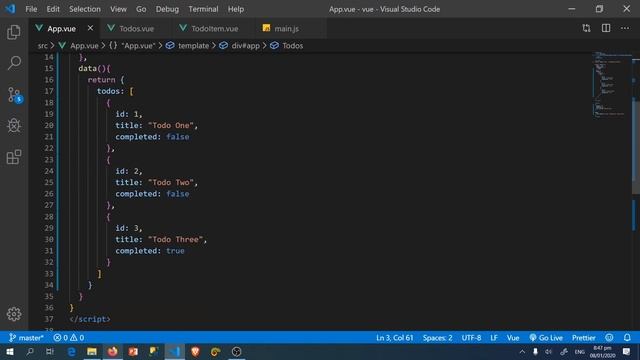Image resolution: width=640 pixels, height=360 pixels.
Task: Open the View menu
Action: (x=118, y=9)
